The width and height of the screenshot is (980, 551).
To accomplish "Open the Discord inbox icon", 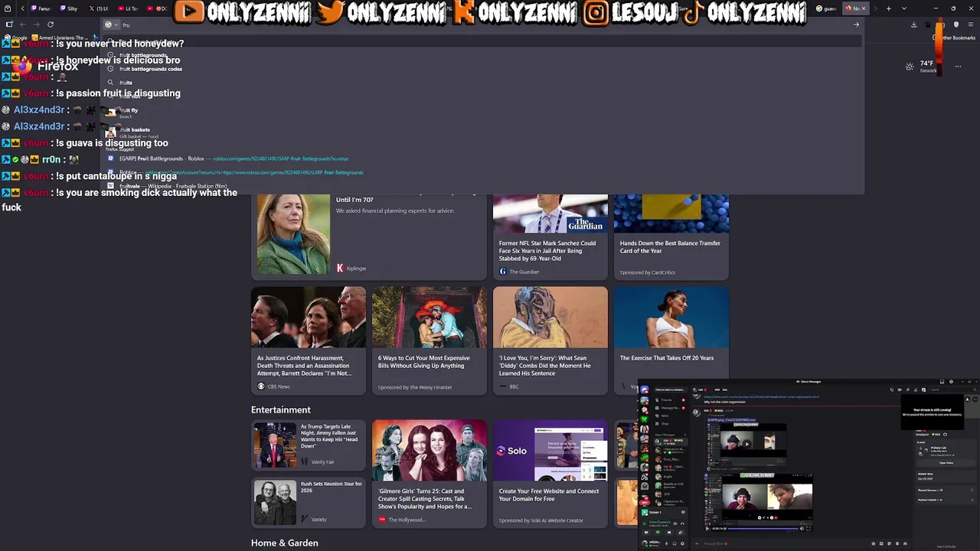I will point(942,381).
